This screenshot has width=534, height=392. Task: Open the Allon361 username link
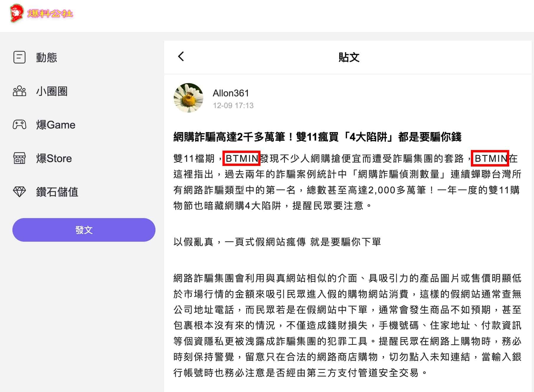tap(231, 93)
